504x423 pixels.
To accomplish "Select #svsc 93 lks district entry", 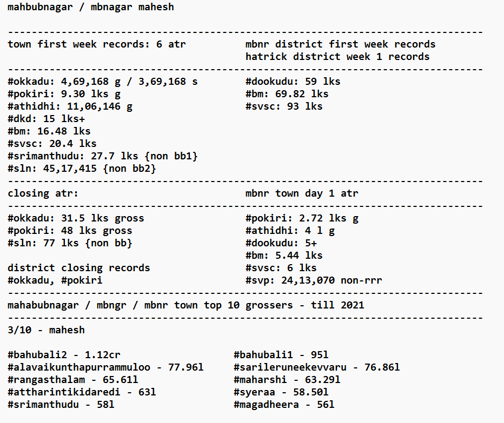I will tap(284, 106).
